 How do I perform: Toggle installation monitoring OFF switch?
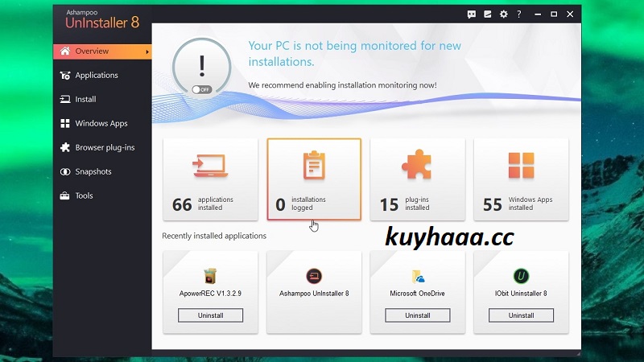tap(202, 89)
